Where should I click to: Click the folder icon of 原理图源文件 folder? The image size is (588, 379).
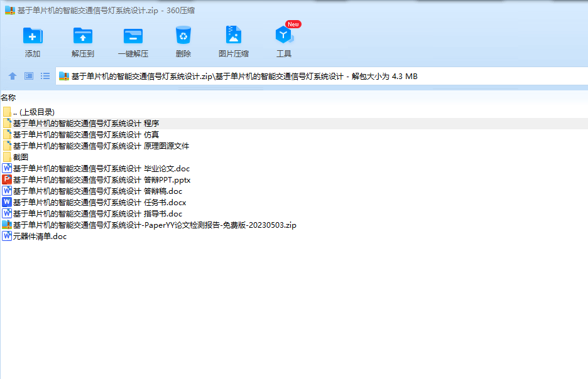[x=7, y=146]
